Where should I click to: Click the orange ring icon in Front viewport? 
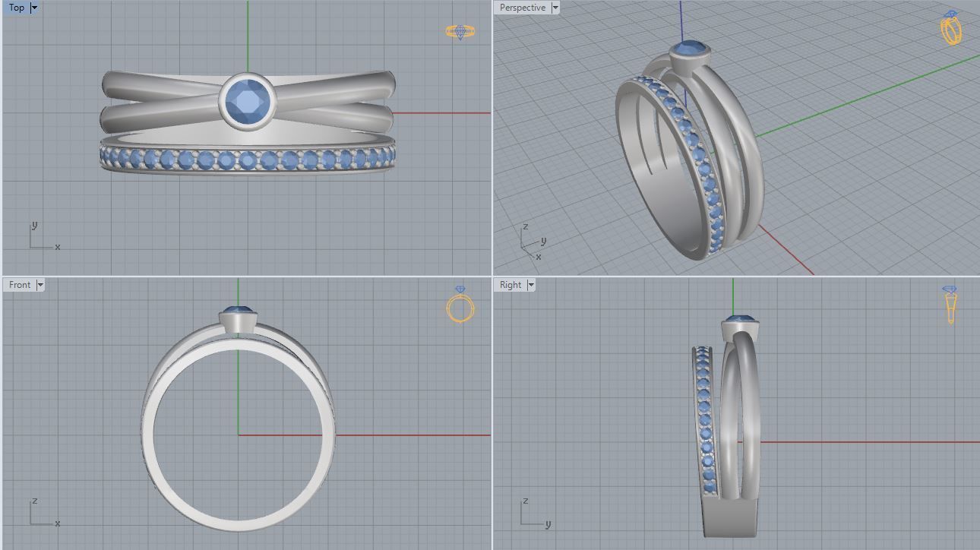(460, 305)
